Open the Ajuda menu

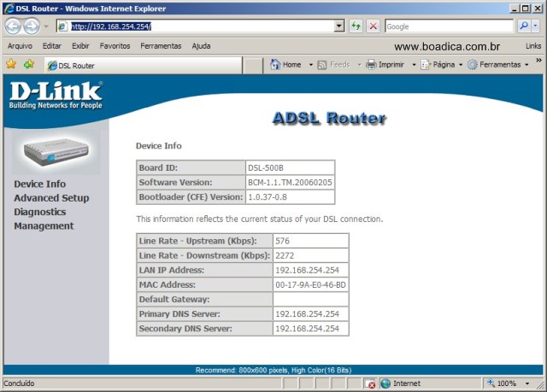point(201,46)
